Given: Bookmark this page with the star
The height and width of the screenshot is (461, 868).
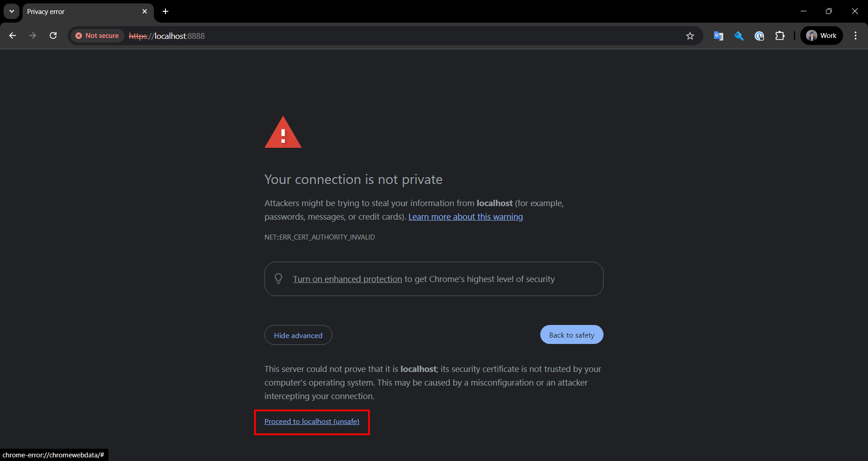Looking at the screenshot, I should [x=690, y=36].
